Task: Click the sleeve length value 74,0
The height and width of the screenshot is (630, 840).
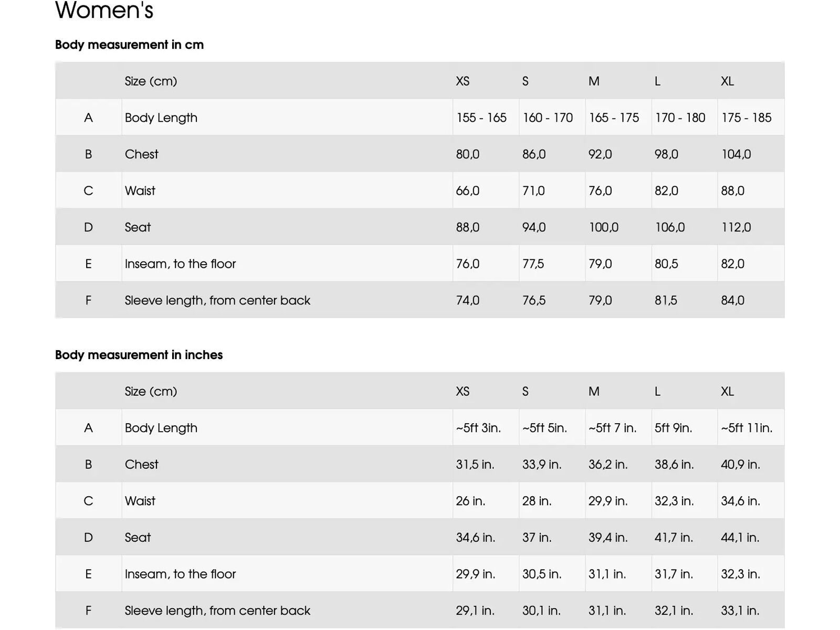Action: (x=467, y=300)
